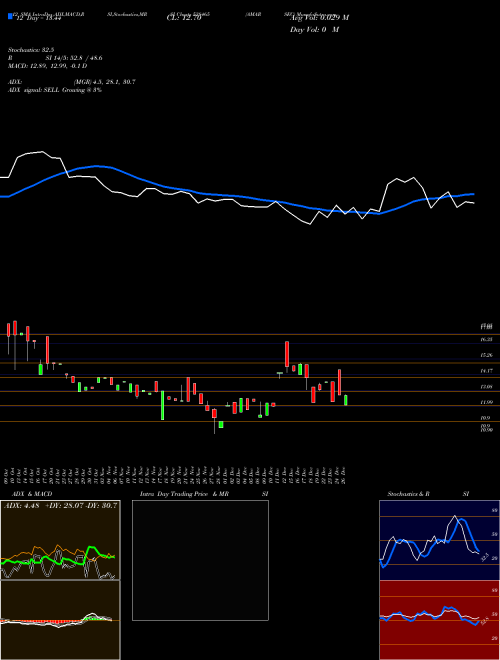Click the last green candlestick on the chart
The height and width of the screenshot is (660, 500).
point(346,400)
